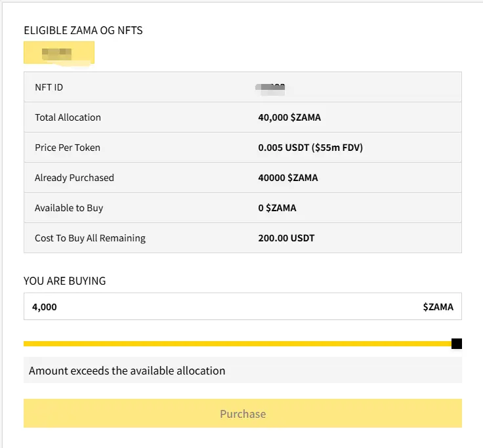Click the 0.005 USDT price value
This screenshot has width=483, height=448.
coord(310,148)
